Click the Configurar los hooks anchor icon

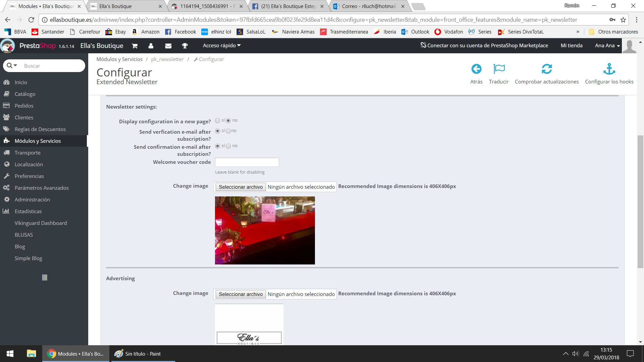[x=609, y=69]
